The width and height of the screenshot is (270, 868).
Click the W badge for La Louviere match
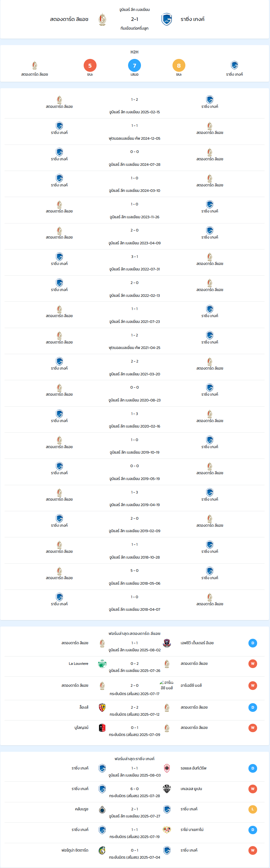point(253,664)
